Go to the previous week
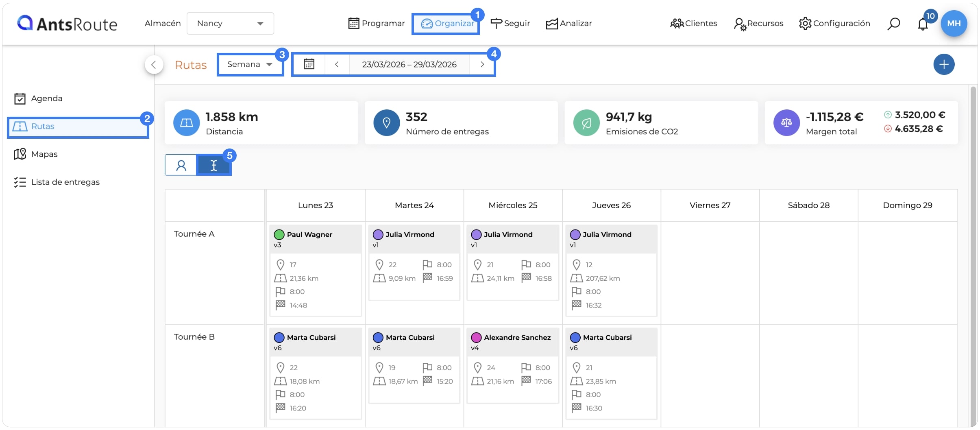980x430 pixels. tap(337, 64)
